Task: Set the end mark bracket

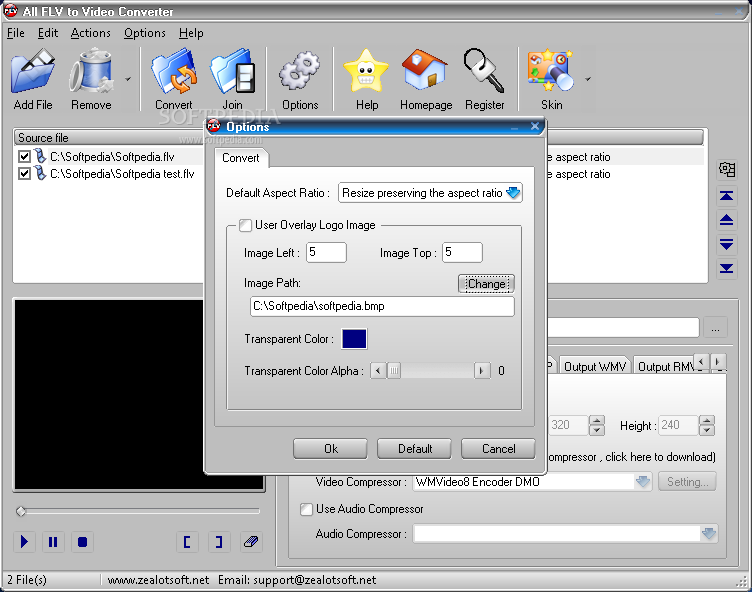Action: [219, 542]
